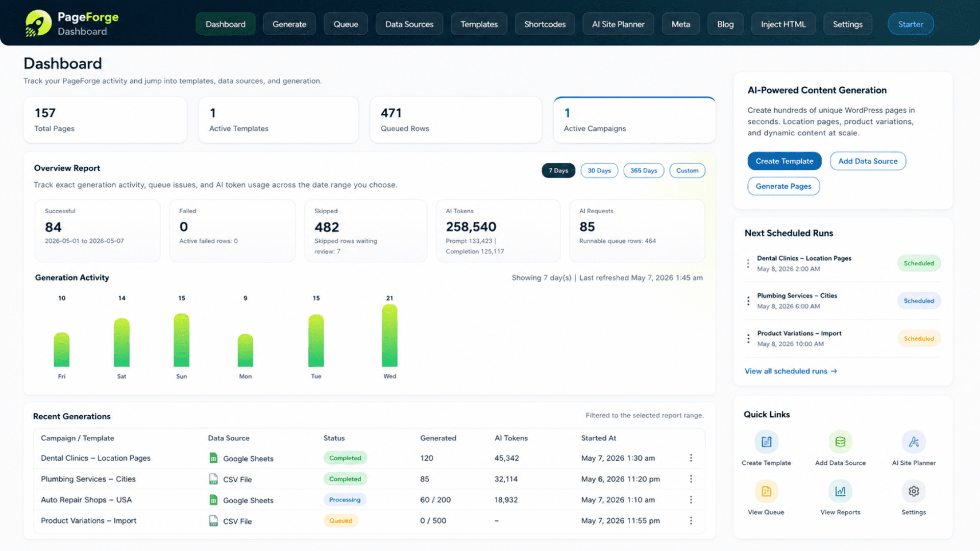
Task: Click the Create Template button
Action: [x=785, y=161]
